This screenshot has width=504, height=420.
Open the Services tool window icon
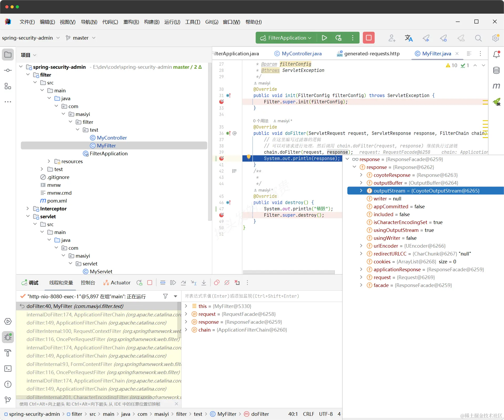click(8, 321)
